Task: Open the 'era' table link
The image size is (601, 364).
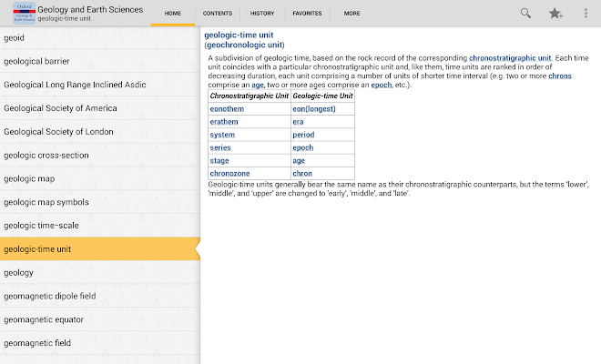Action: pyautogui.click(x=298, y=122)
